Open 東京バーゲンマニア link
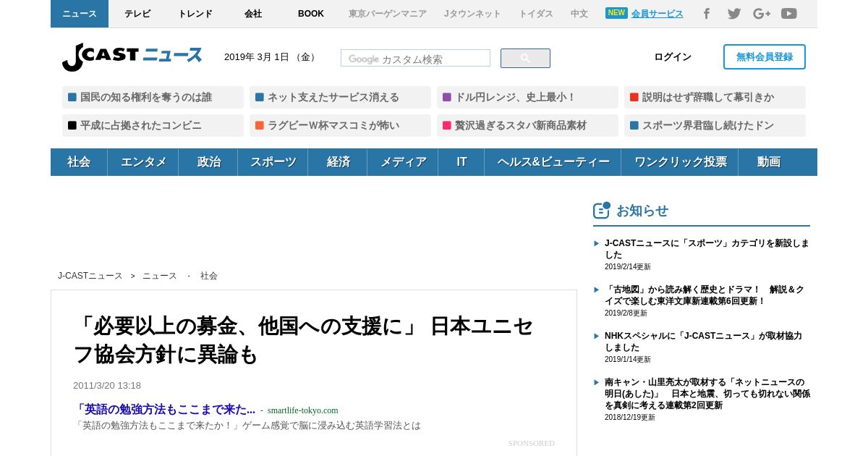This screenshot has width=868, height=456. coord(388,14)
